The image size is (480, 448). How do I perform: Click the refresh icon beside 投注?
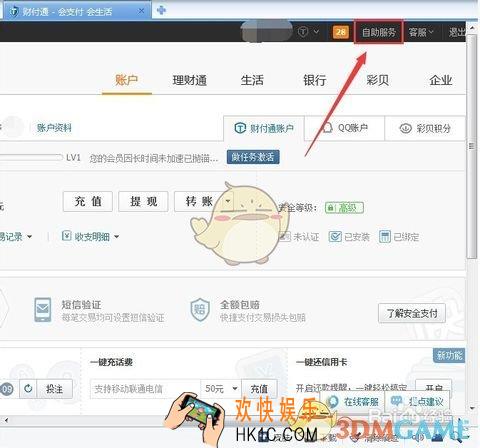coord(28,388)
